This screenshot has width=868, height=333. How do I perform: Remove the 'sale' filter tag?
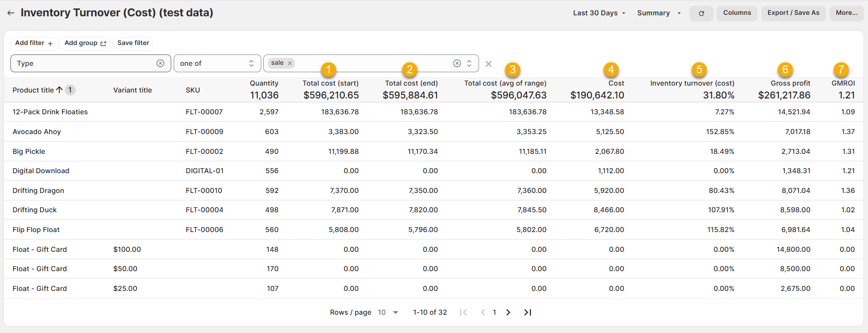point(290,63)
